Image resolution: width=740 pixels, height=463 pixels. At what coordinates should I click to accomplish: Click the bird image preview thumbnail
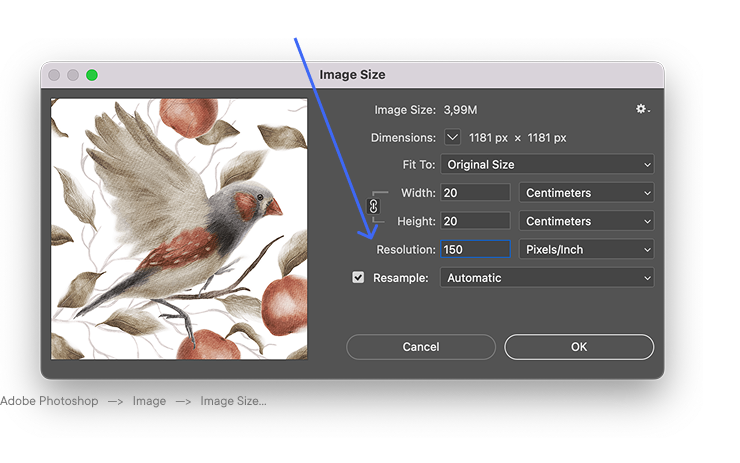179,228
